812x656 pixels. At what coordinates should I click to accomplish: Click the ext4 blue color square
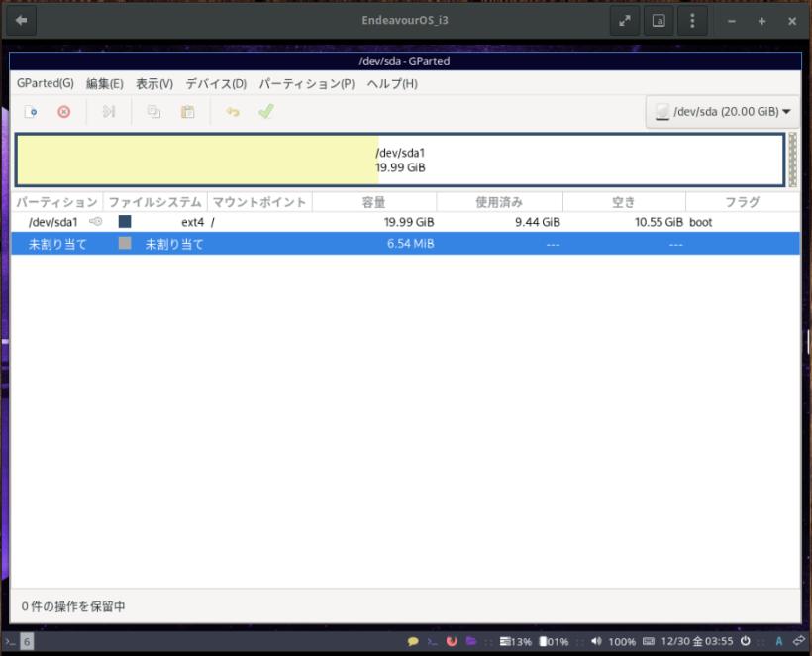[x=125, y=222]
